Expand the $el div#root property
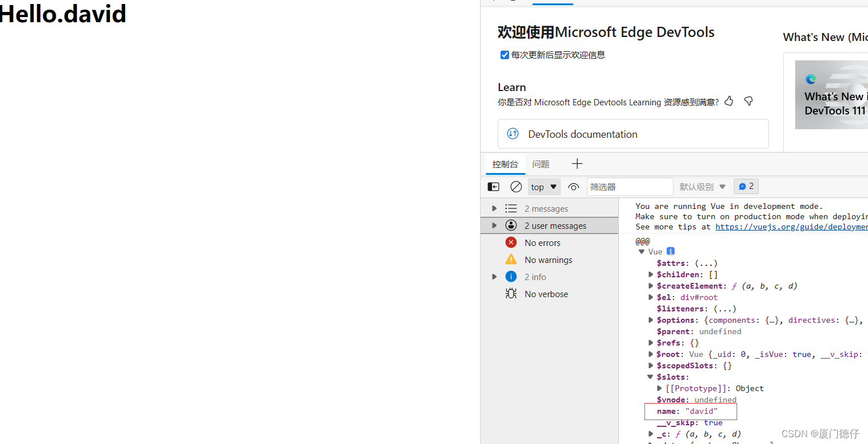The height and width of the screenshot is (444, 868). pyautogui.click(x=651, y=297)
